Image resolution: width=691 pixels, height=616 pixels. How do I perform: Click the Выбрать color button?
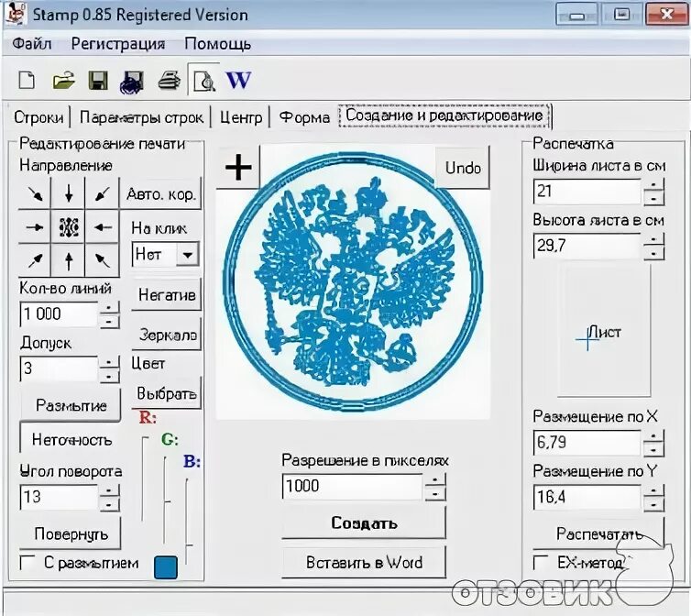(x=167, y=393)
